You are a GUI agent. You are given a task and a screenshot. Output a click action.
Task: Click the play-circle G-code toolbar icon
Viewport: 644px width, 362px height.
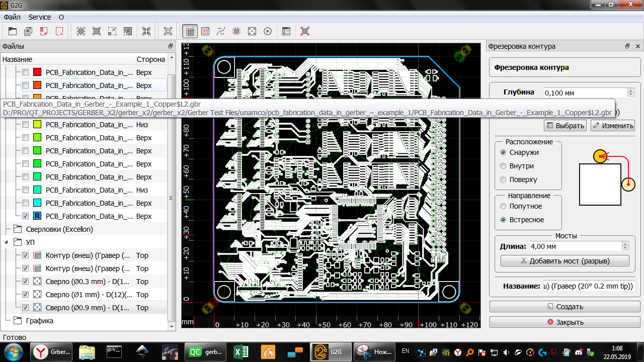point(268,31)
